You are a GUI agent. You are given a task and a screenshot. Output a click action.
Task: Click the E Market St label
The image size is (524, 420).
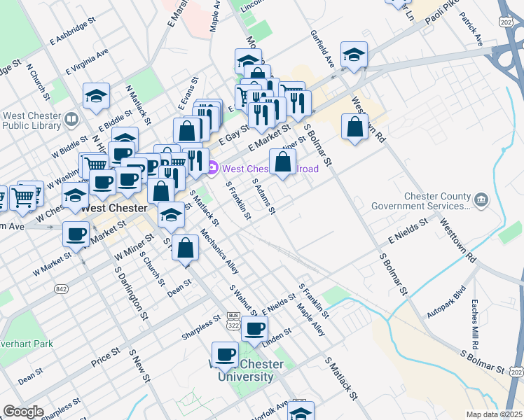[x=269, y=138]
